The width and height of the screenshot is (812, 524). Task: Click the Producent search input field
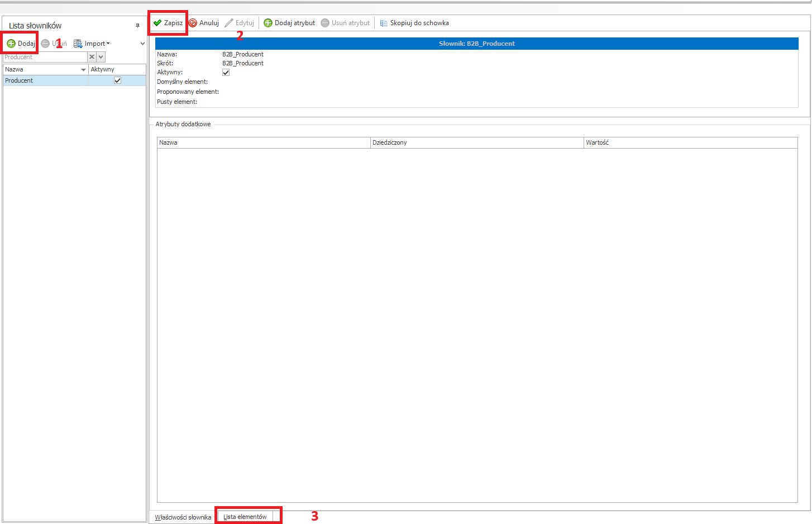coord(45,57)
